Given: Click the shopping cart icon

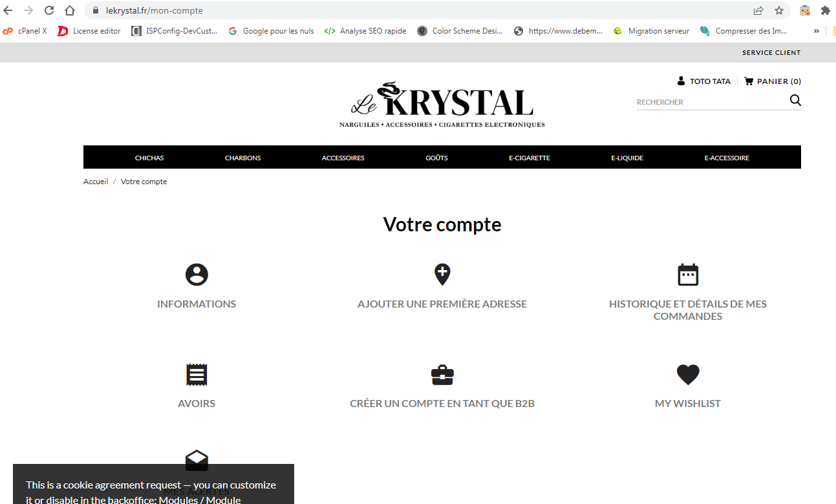Looking at the screenshot, I should coord(749,81).
